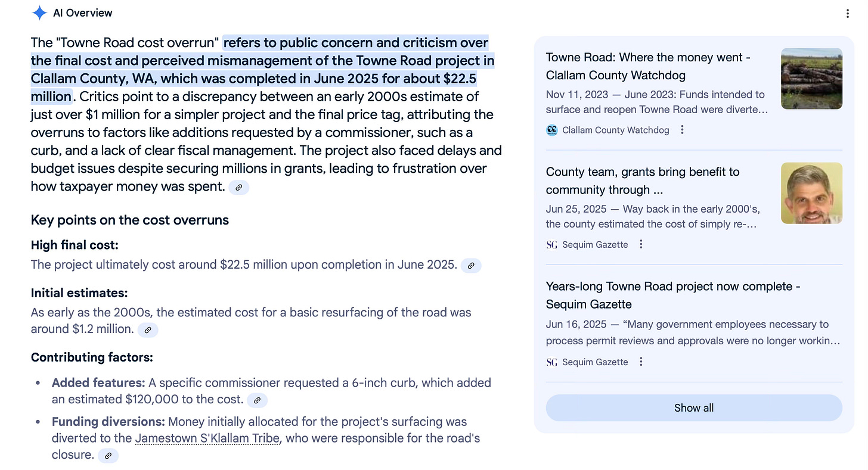This screenshot has width=868, height=470.
Task: Click the 'Funding diversions:' bullet label
Action: [x=108, y=422]
